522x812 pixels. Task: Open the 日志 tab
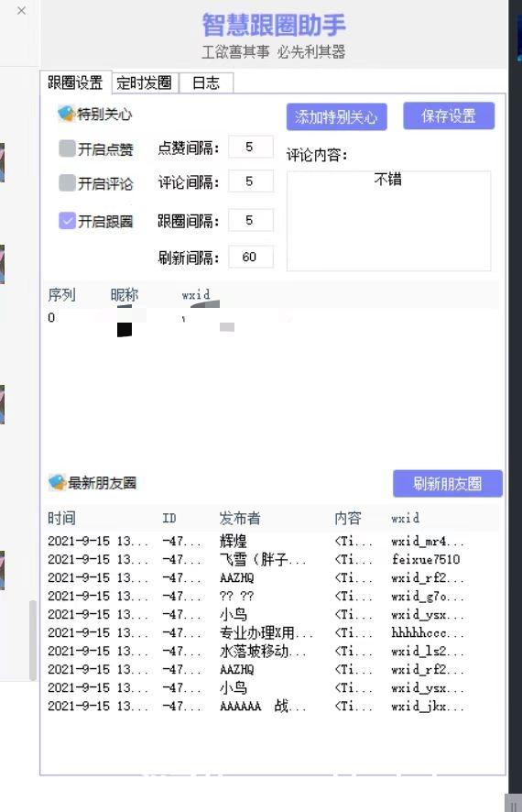(206, 82)
